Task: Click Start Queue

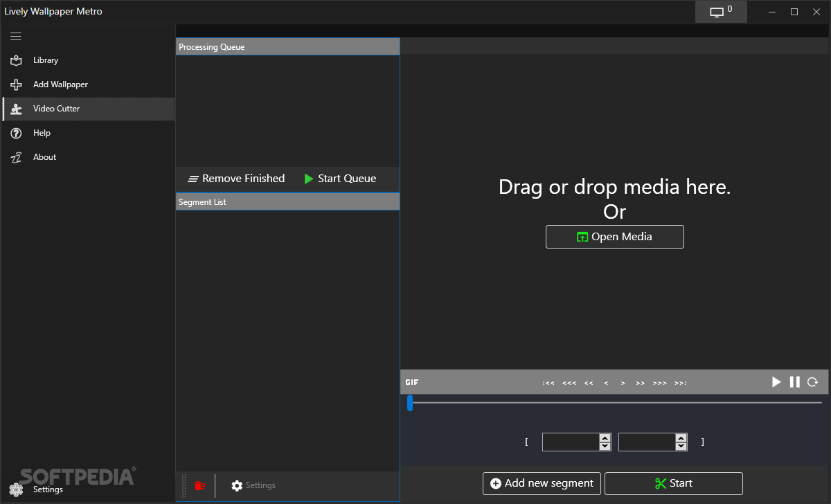Action: coord(340,179)
